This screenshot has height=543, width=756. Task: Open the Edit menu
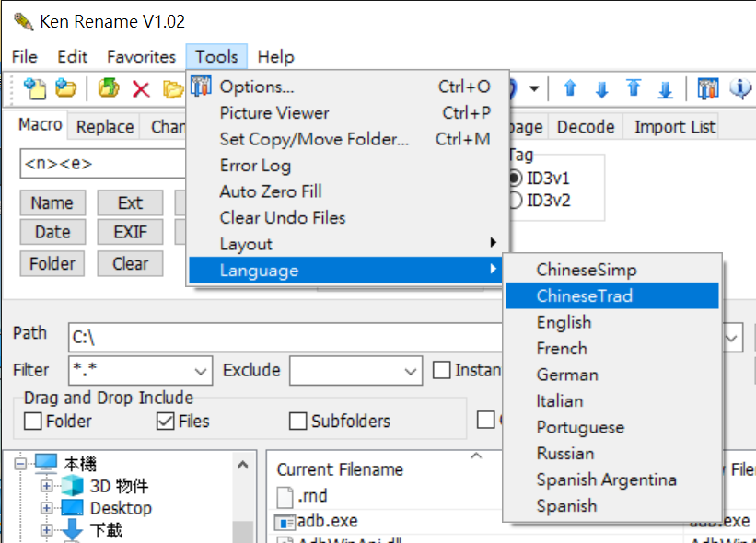tap(73, 57)
